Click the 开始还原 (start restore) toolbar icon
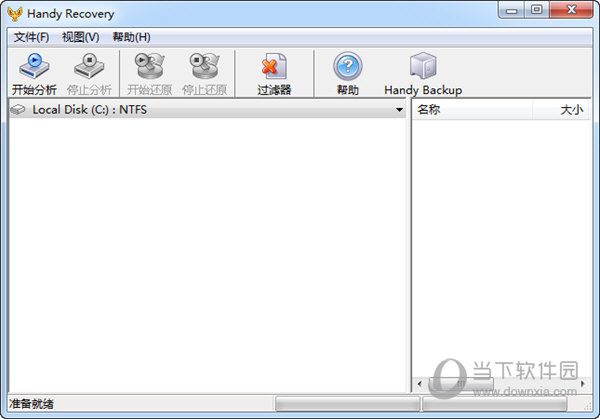 [x=150, y=66]
